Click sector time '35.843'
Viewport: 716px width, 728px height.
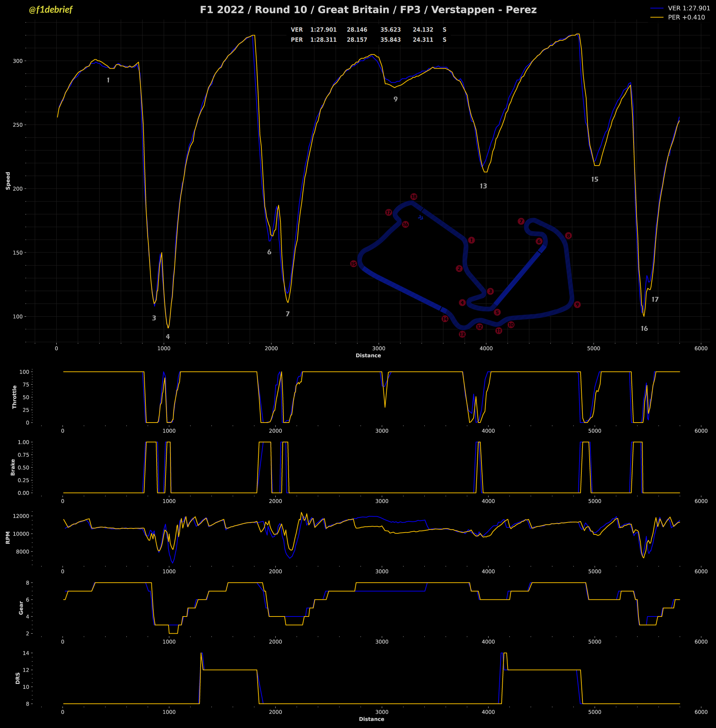pyautogui.click(x=390, y=40)
